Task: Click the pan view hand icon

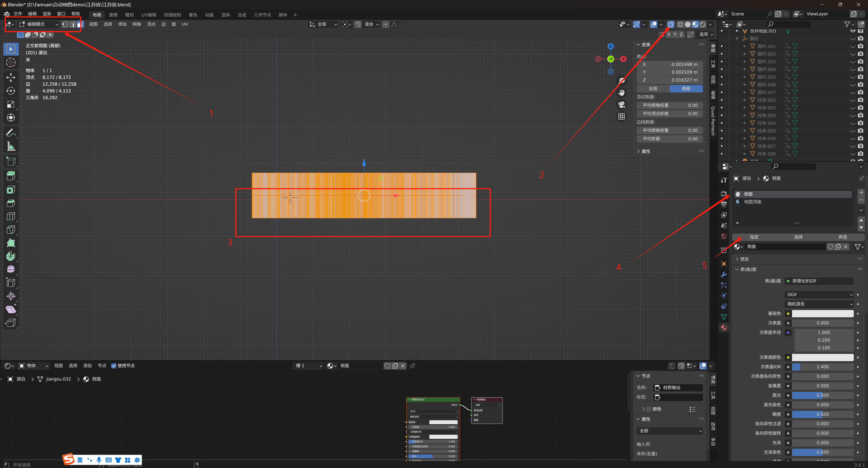Action: tap(622, 93)
